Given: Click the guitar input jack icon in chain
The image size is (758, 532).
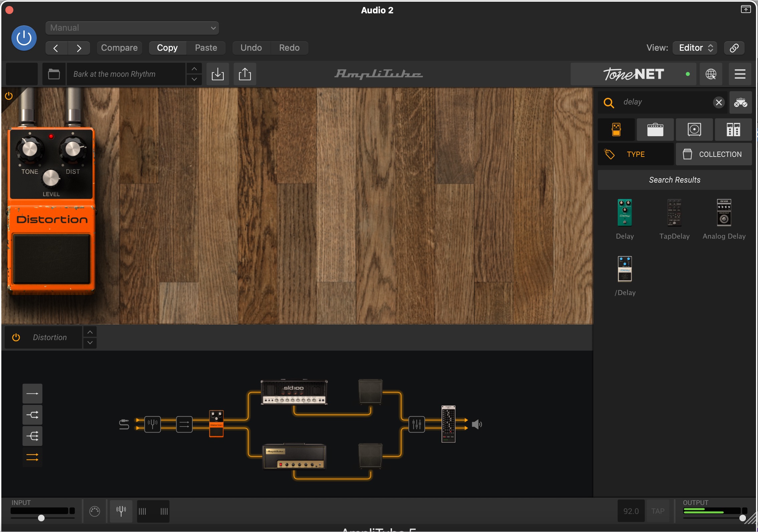Looking at the screenshot, I should (124, 425).
